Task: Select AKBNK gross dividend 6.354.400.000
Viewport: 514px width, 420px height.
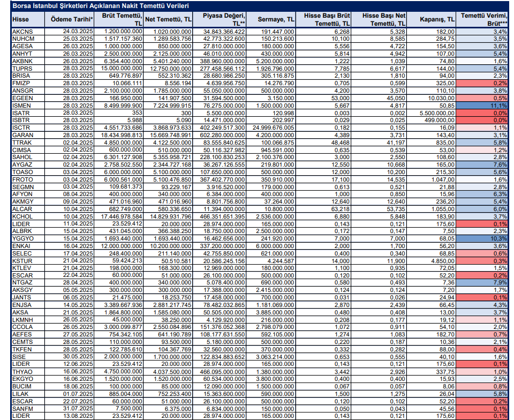Action: (x=120, y=61)
